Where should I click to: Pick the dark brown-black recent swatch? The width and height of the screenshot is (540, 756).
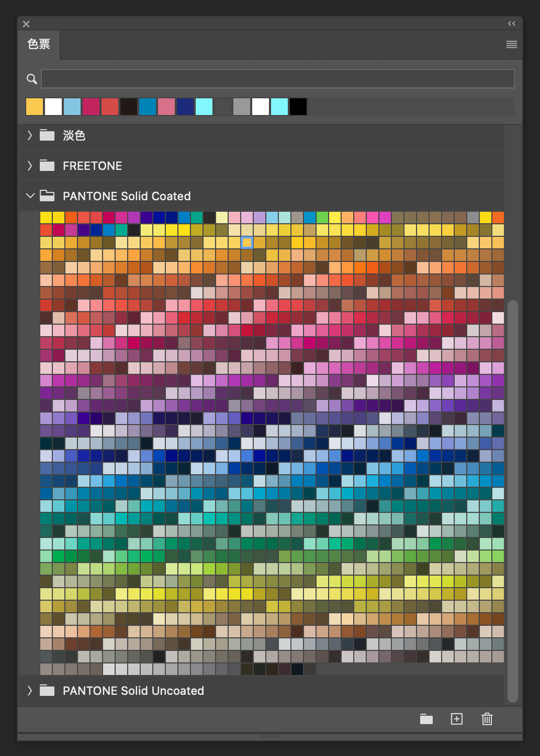pyautogui.click(x=129, y=107)
